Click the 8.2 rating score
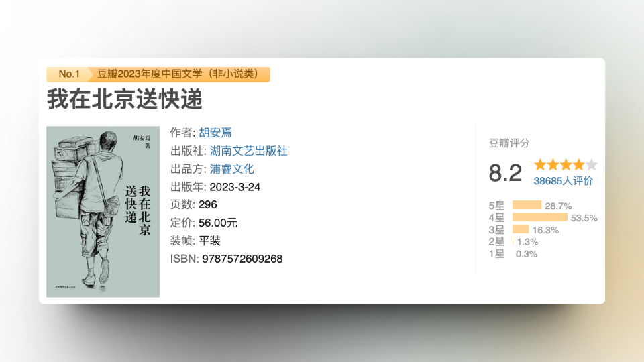The height and width of the screenshot is (362, 644). (505, 173)
